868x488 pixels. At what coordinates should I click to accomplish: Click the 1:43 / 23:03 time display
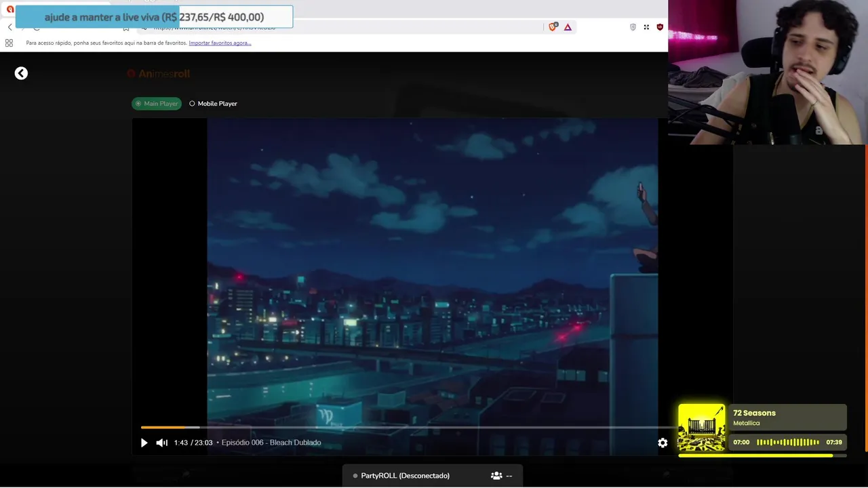(x=193, y=443)
